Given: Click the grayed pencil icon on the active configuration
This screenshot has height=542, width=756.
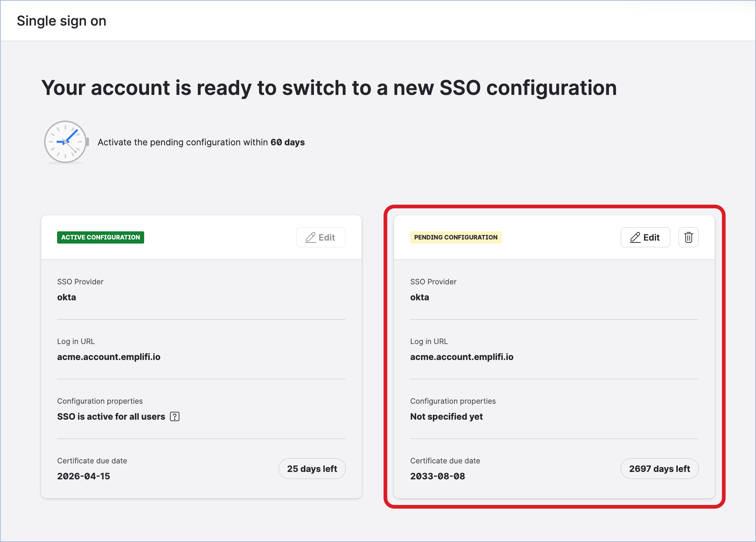Looking at the screenshot, I should point(311,237).
